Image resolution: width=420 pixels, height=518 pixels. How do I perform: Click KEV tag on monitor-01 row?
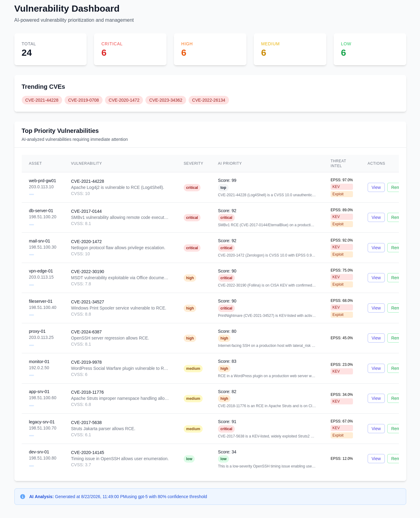coord(342,371)
